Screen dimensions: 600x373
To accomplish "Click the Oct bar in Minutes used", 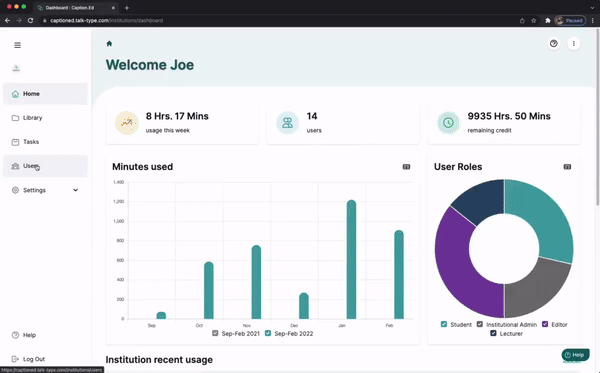I will pyautogui.click(x=209, y=290).
